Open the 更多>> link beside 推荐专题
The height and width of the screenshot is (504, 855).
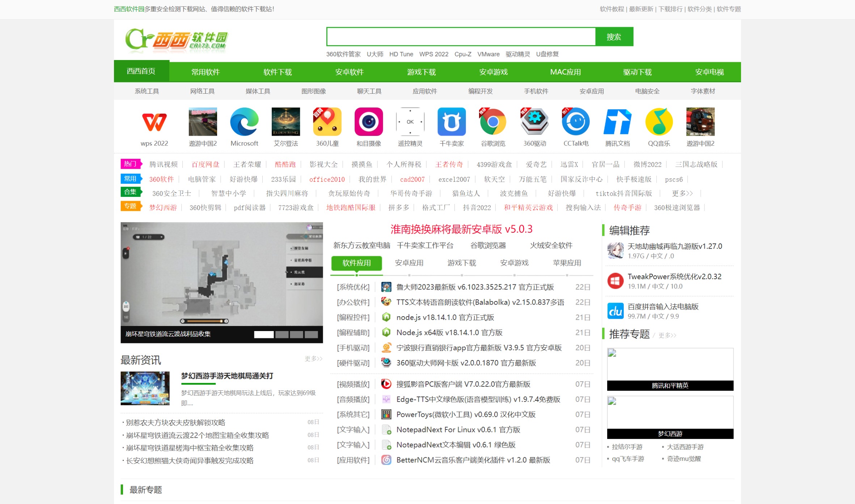pyautogui.click(x=668, y=335)
